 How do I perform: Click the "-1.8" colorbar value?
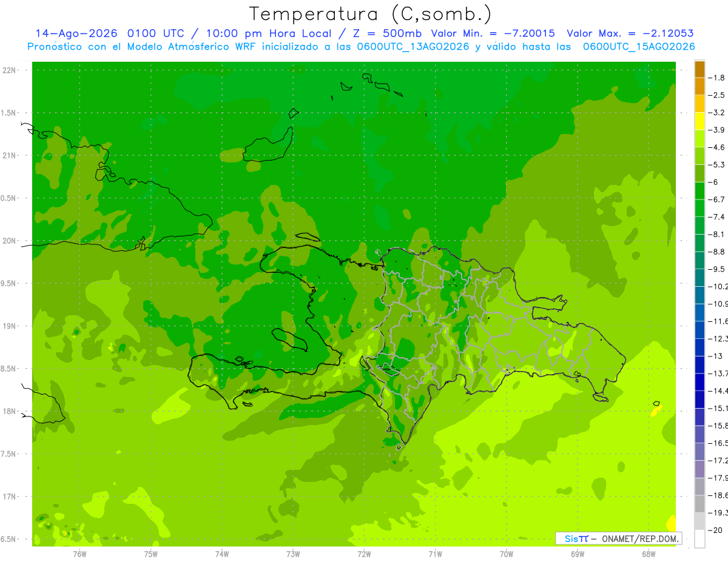coord(716,78)
